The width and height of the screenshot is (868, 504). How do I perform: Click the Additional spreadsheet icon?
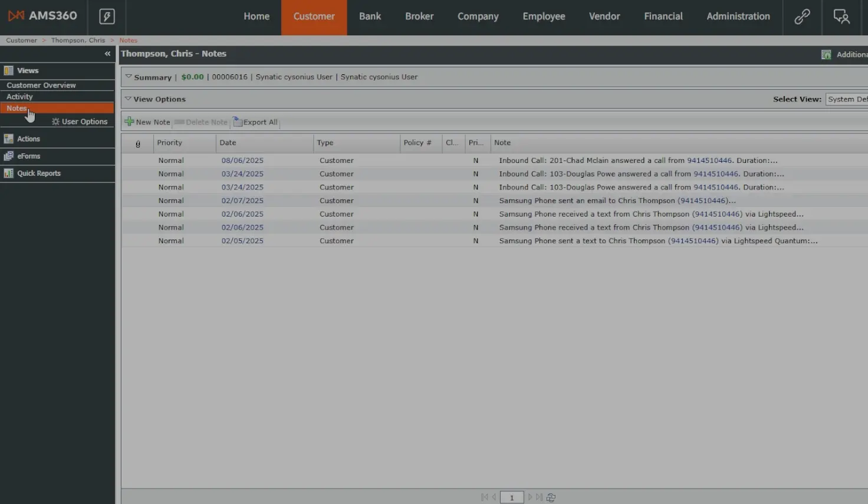click(x=826, y=54)
